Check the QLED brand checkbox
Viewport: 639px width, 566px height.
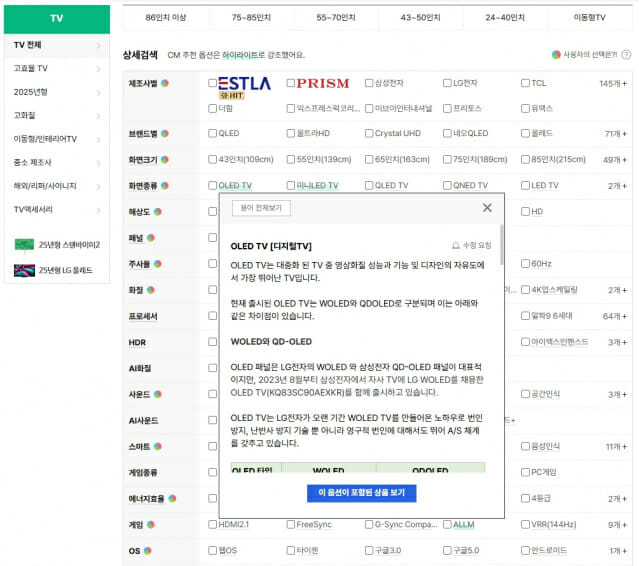click(212, 133)
